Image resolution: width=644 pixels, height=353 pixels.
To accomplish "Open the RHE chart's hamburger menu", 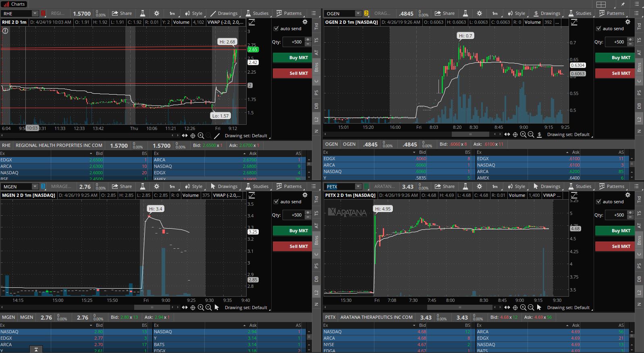I will pos(314,13).
